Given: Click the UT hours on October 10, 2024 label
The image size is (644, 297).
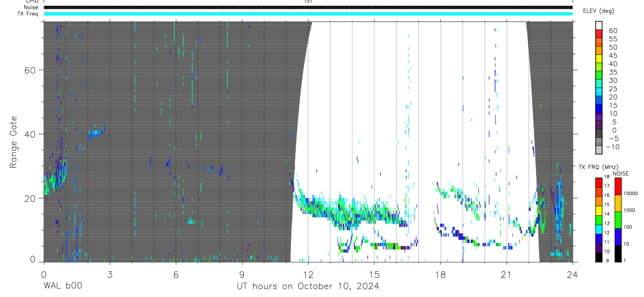Looking at the screenshot, I should click(307, 286).
